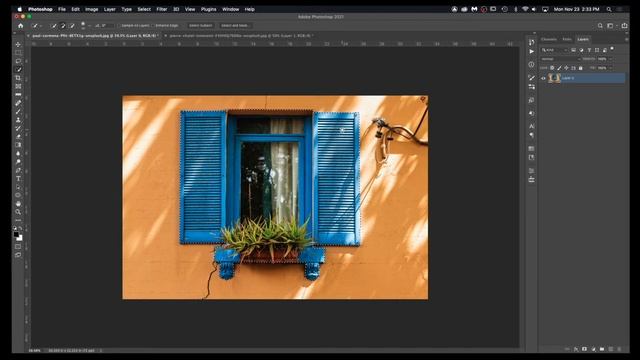This screenshot has width=640, height=360.
Task: Select the History Brush tool
Action: pyautogui.click(x=18, y=129)
